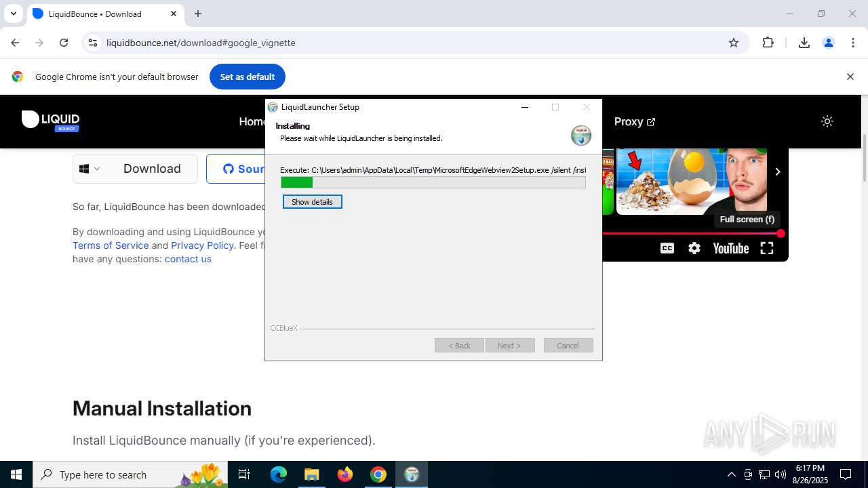868x488 pixels.
Task: Close the LiquidBounce Download tab
Action: [174, 14]
